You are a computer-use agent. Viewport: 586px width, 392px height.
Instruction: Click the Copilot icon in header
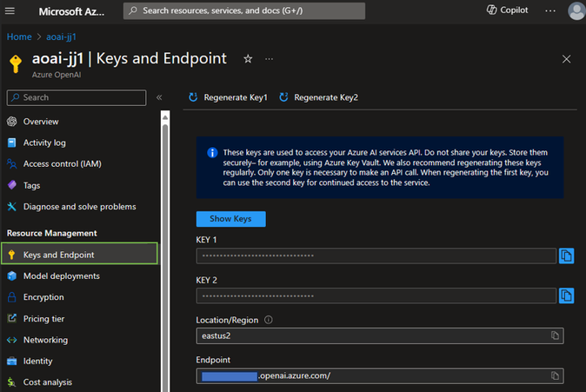pos(491,10)
